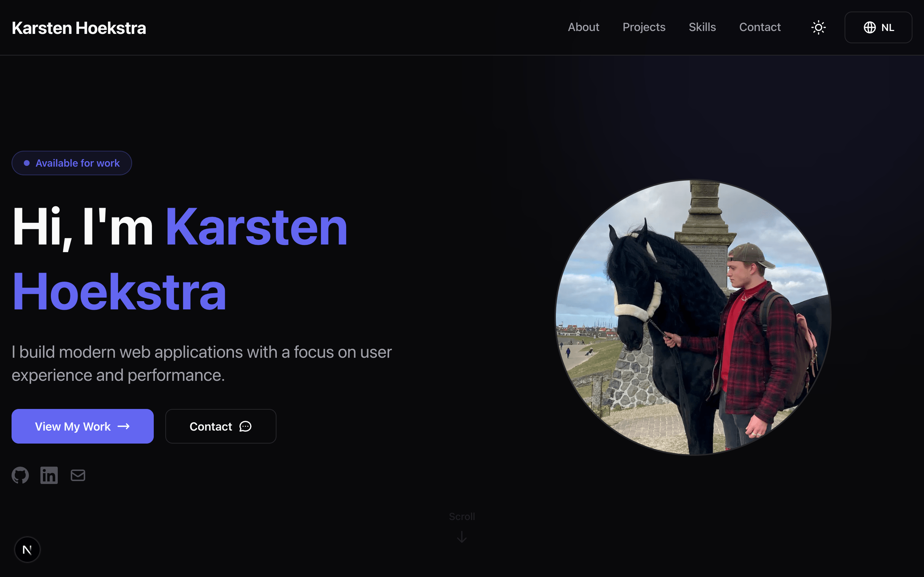Viewport: 924px width, 577px height.
Task: Click the chat bubble icon on the Contact button
Action: [x=245, y=427]
